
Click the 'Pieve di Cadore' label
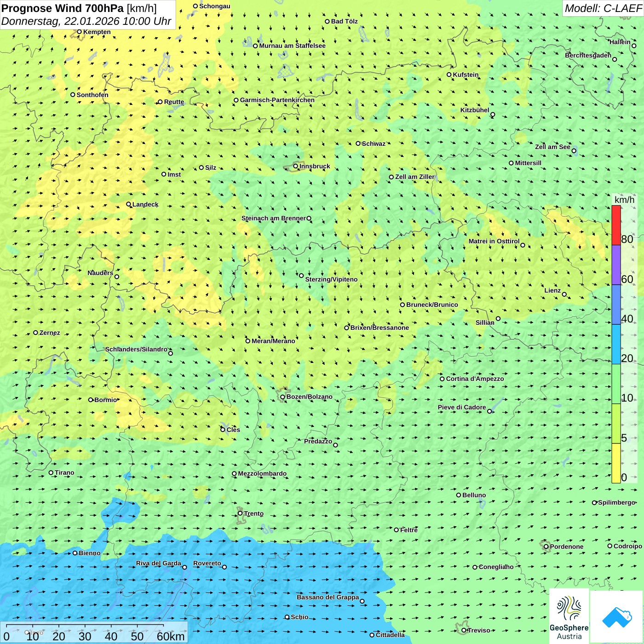tap(462, 407)
